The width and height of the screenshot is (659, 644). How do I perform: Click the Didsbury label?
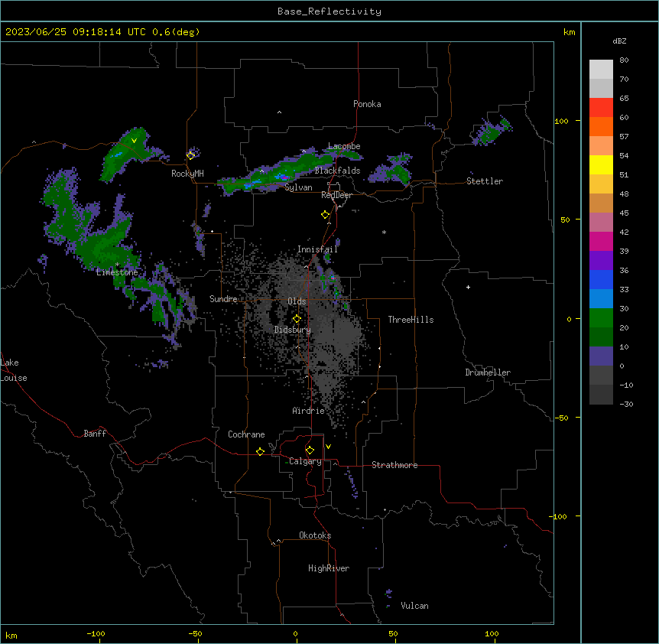coord(293,330)
